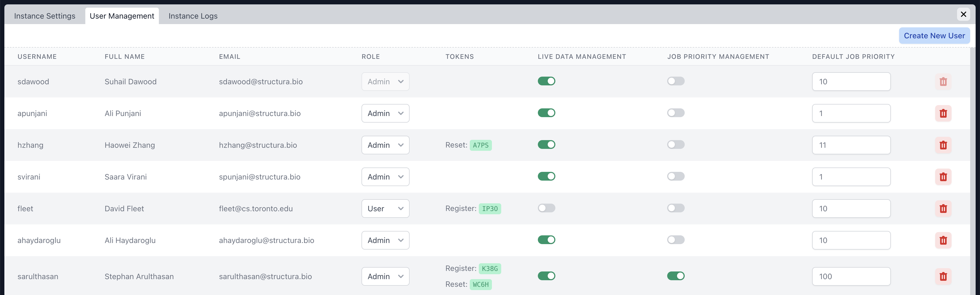Screen dimensions: 980x295
Task: Switch to Instance Settings tab
Action: coord(45,16)
